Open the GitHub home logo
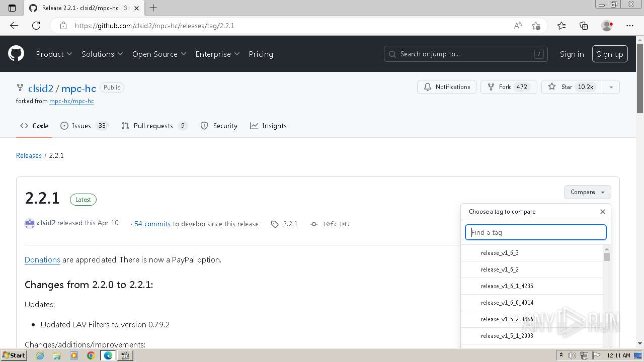 (16, 54)
